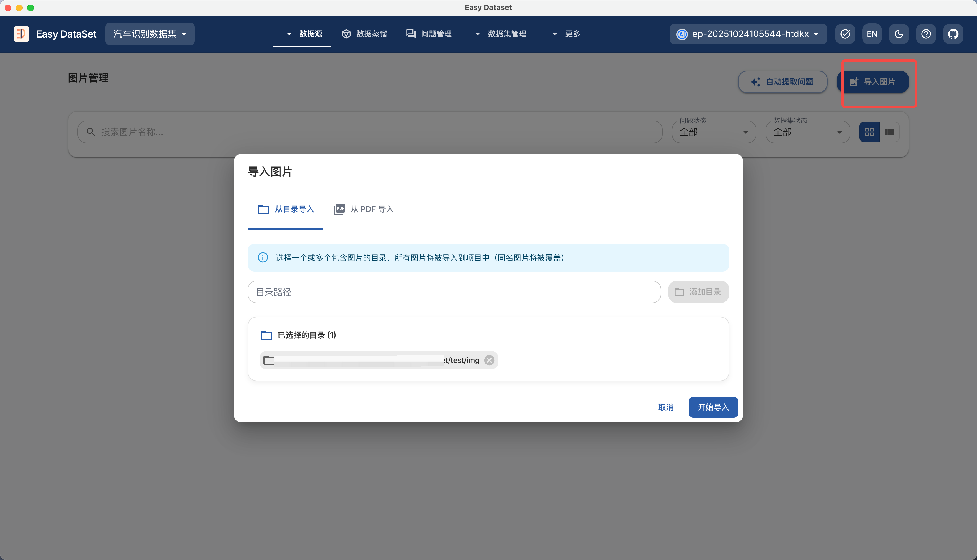Screen dimensions: 977x560
Task: Click the Easy DataSet logo icon
Action: 21,34
